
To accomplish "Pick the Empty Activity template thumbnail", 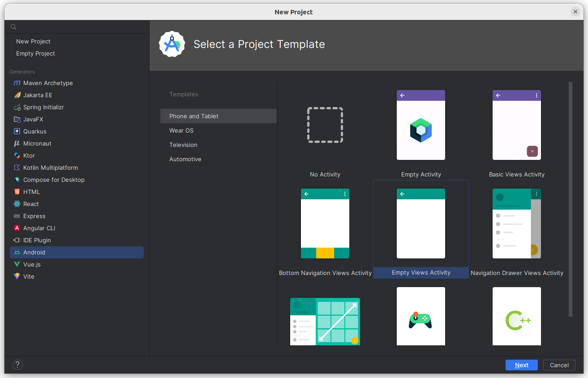I will [421, 125].
